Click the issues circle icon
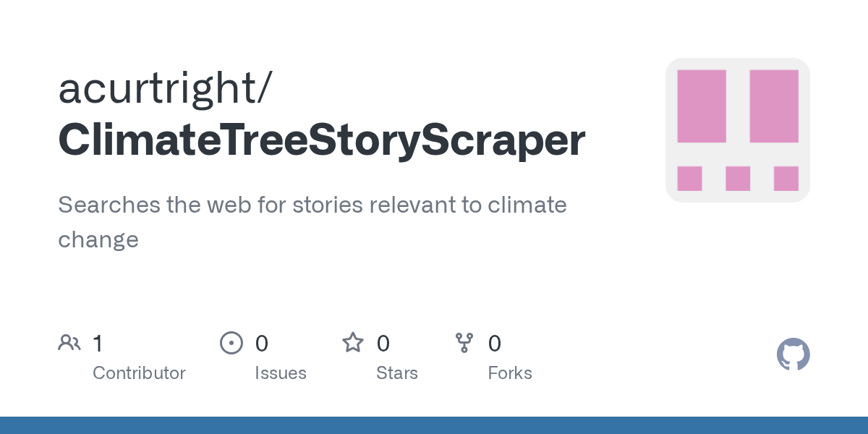Screen dimensions: 868x434 [231, 343]
